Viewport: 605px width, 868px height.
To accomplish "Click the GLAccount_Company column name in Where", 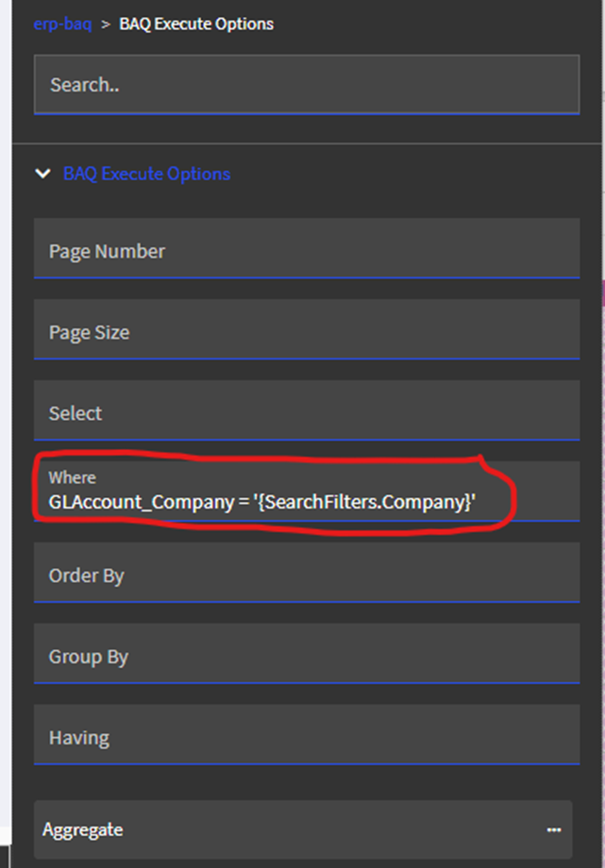I will (x=141, y=503).
